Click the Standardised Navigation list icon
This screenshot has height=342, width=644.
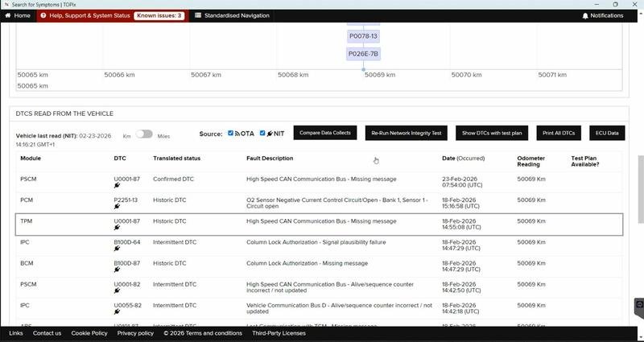click(198, 15)
